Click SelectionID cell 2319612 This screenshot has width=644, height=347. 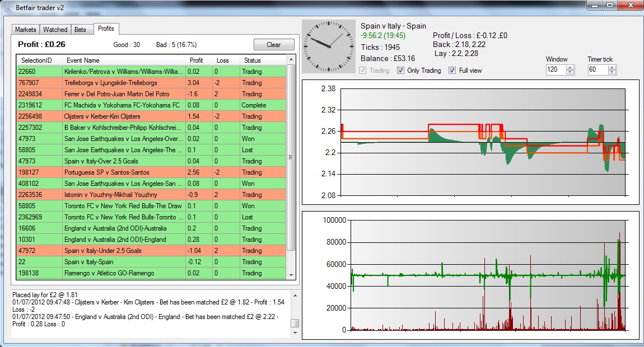click(x=39, y=105)
